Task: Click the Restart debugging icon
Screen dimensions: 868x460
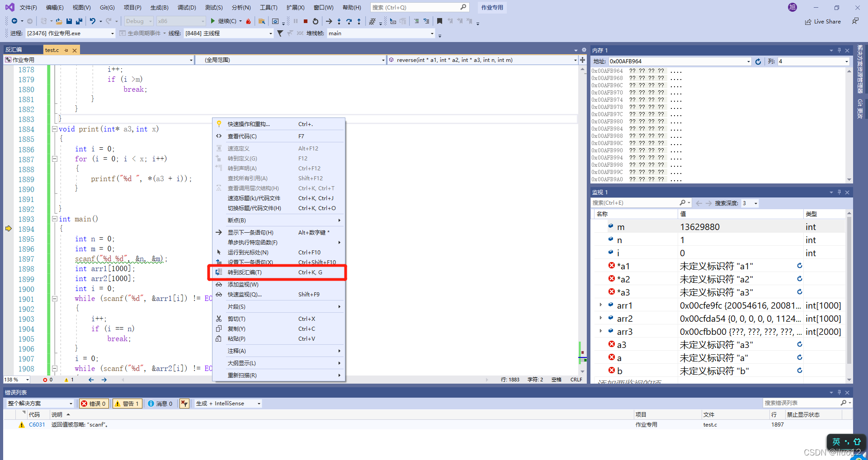Action: (316, 21)
